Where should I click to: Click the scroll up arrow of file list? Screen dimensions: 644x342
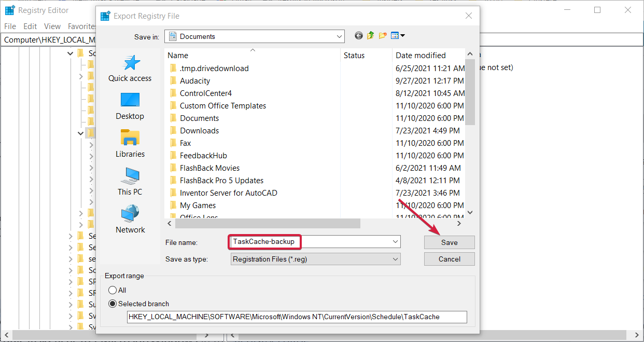470,53
